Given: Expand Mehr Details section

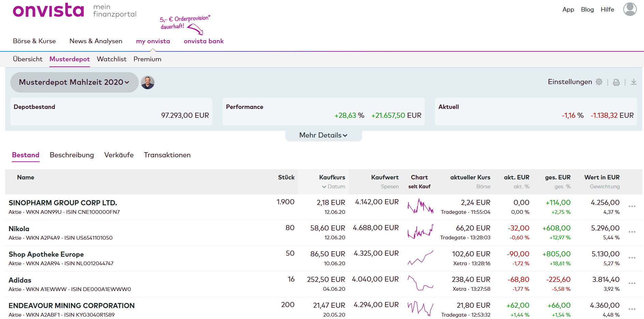Looking at the screenshot, I should click(324, 135).
